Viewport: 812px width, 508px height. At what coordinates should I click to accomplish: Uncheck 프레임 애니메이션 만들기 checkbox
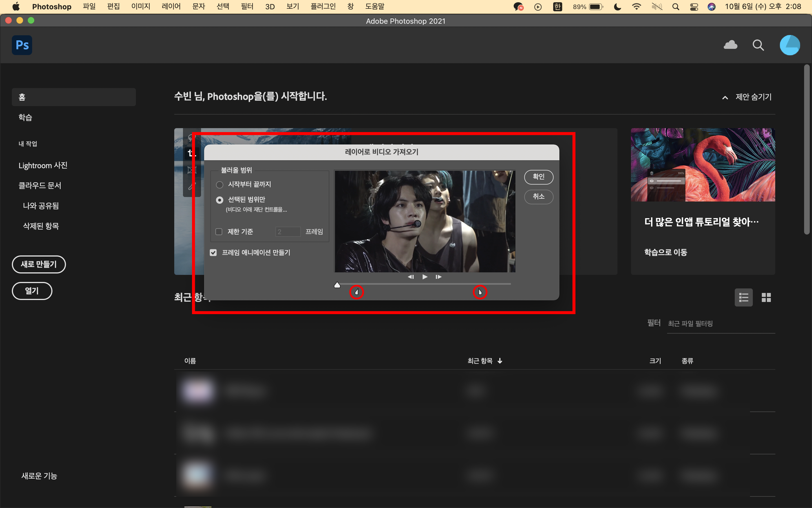point(213,253)
